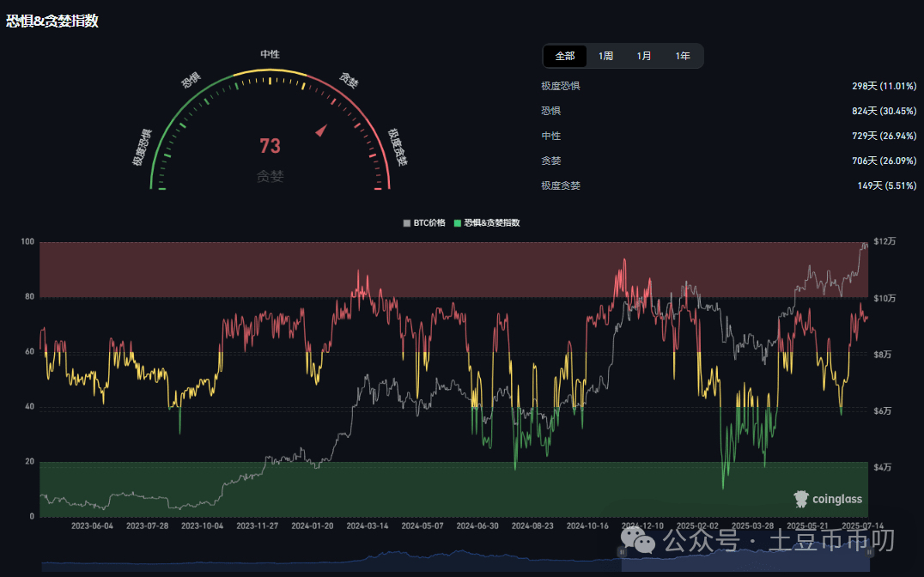Image resolution: width=924 pixels, height=577 pixels.
Task: Click the 298天 (11.01%) value
Action: point(884,86)
